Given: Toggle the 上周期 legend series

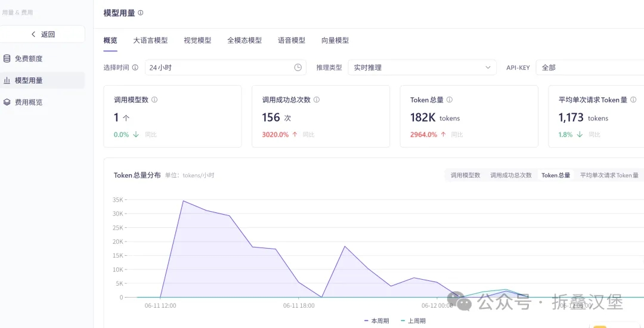Looking at the screenshot, I should coord(413,321).
